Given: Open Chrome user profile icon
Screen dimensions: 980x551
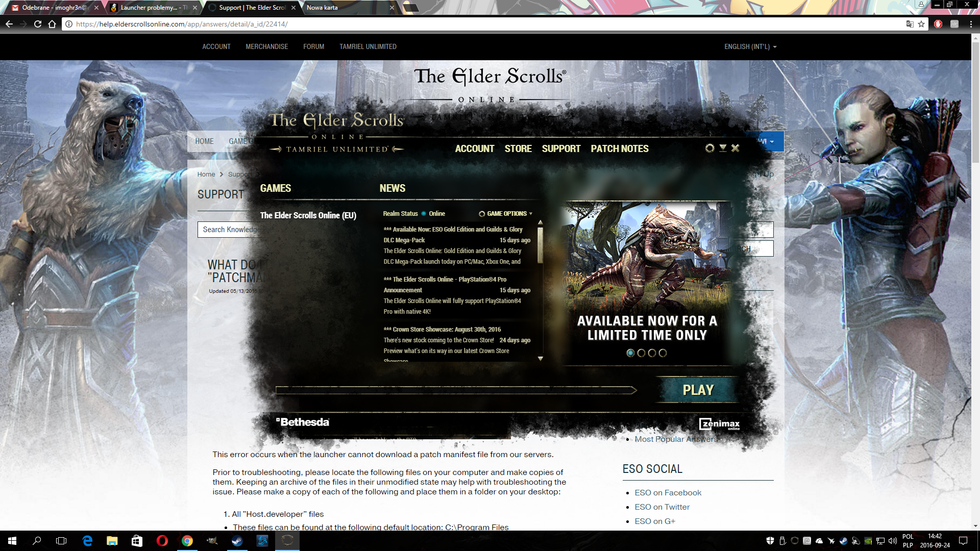Looking at the screenshot, I should click(921, 4).
